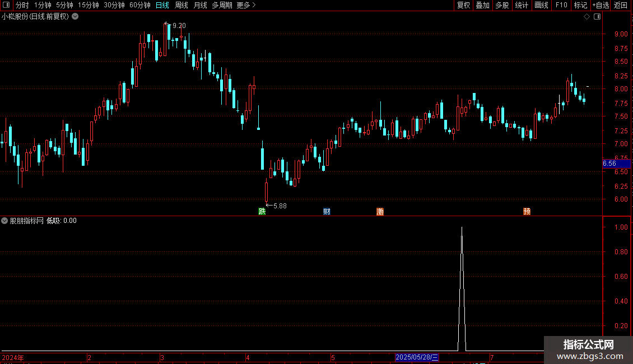The height and width of the screenshot is (364, 633).
Task: Open 多周期 multi-period view
Action: coord(222,5)
